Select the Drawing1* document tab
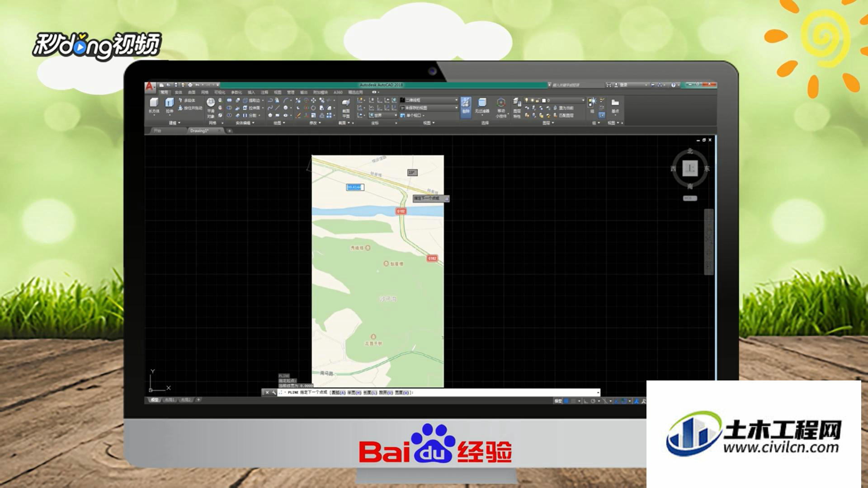868x488 pixels. click(x=206, y=131)
